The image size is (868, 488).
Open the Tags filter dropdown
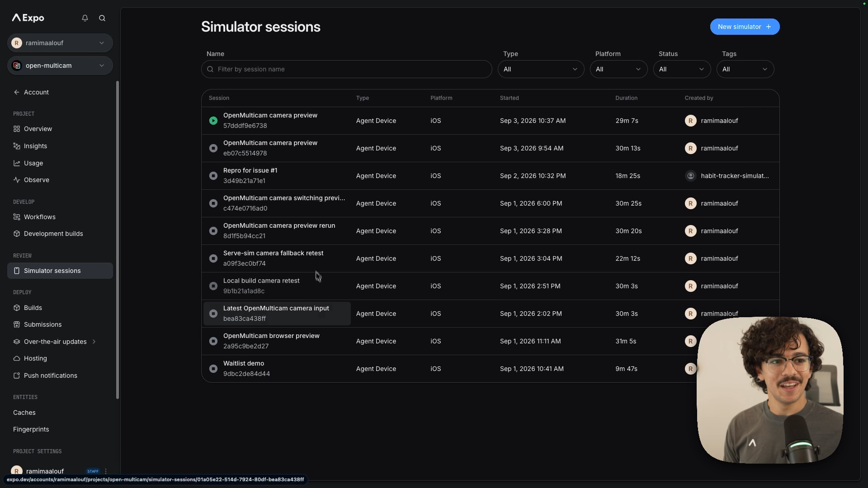[x=745, y=69]
